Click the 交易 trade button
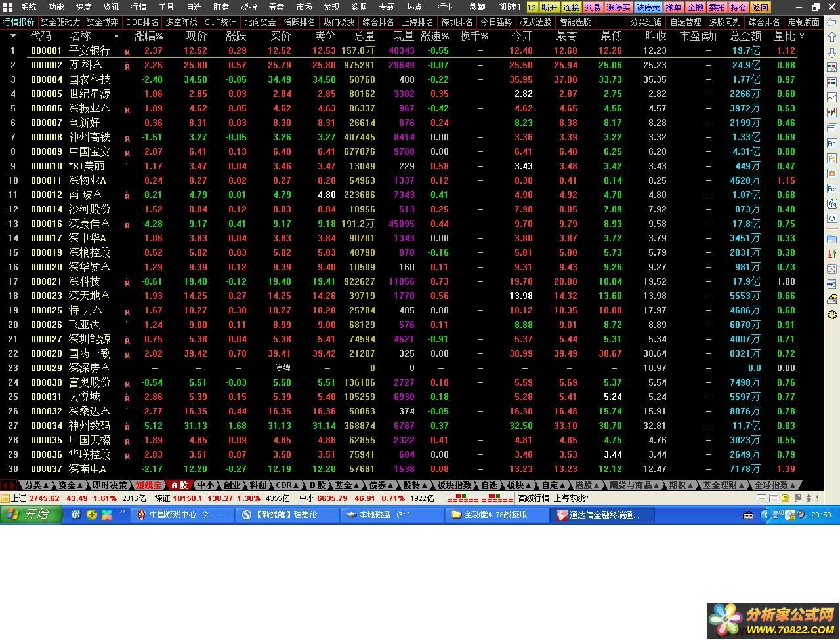This screenshot has height=640, width=840. coord(593,7)
